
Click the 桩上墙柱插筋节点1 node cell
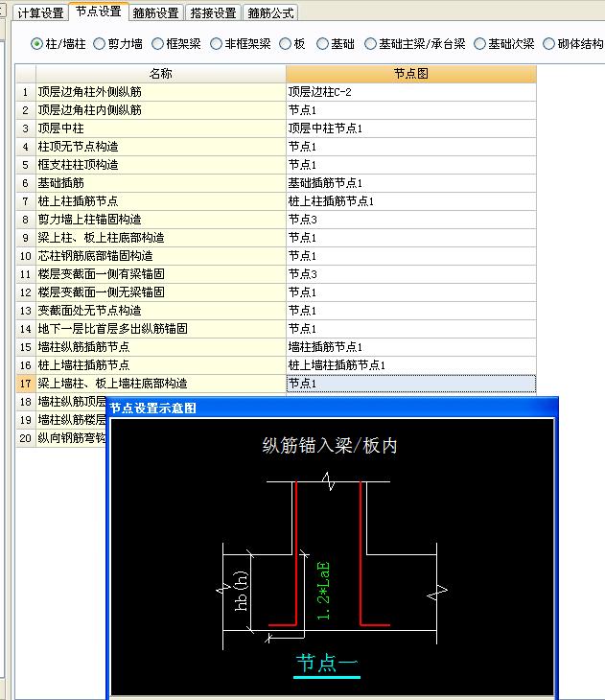coord(411,365)
